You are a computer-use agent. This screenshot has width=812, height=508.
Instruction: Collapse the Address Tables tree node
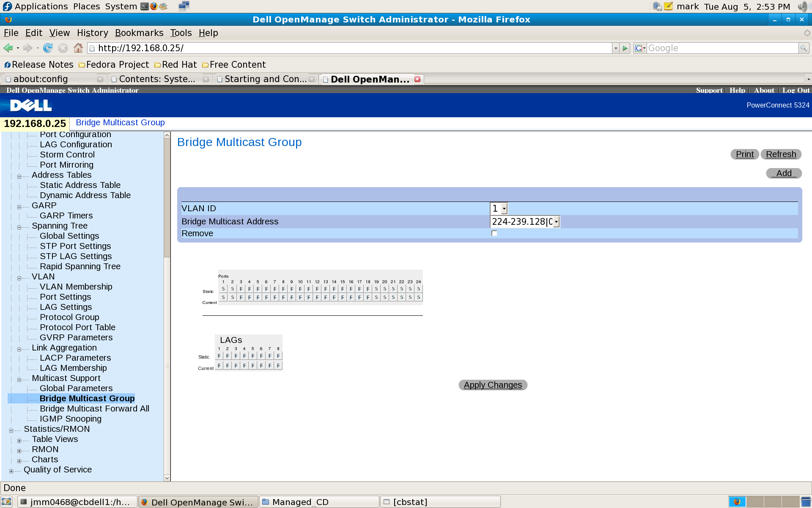pos(19,177)
